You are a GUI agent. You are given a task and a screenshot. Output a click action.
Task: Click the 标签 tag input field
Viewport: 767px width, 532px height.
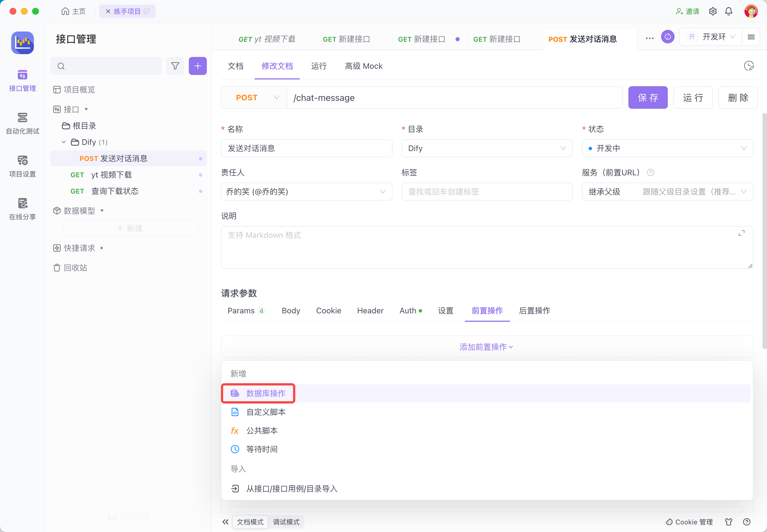click(487, 192)
